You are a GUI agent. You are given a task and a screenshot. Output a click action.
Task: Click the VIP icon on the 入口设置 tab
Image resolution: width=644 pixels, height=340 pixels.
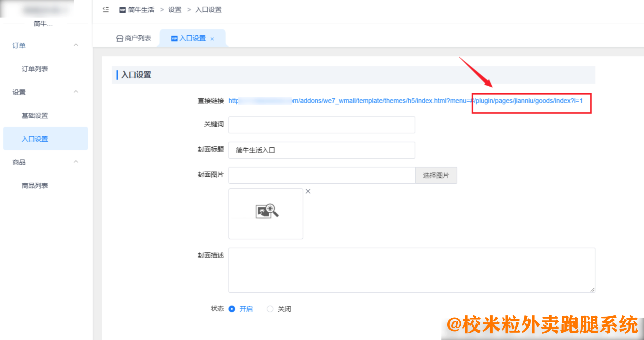(x=174, y=38)
